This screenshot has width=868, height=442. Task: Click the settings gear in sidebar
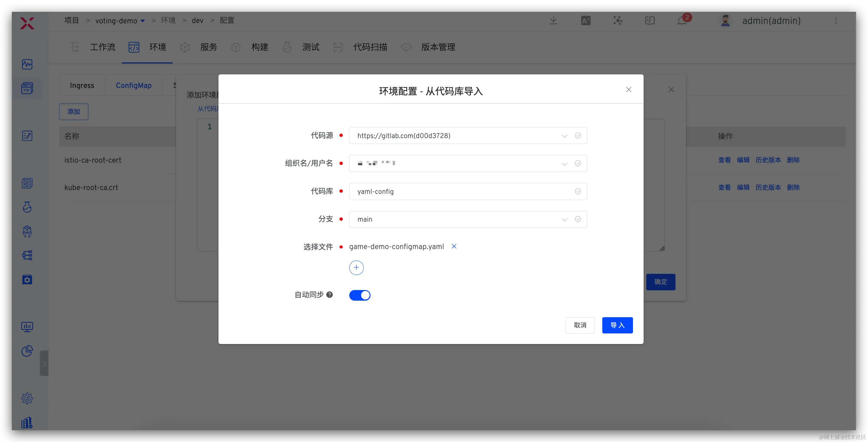[x=27, y=398]
